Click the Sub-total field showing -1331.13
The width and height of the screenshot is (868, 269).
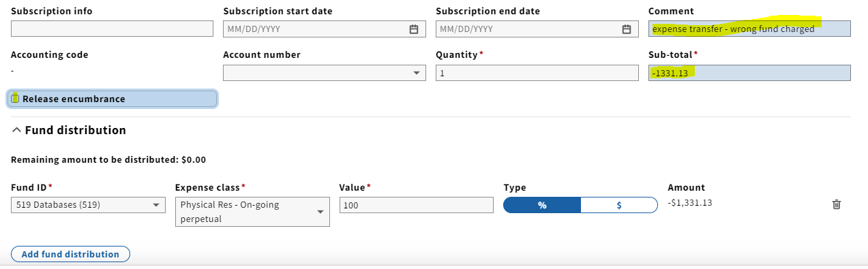tap(749, 73)
